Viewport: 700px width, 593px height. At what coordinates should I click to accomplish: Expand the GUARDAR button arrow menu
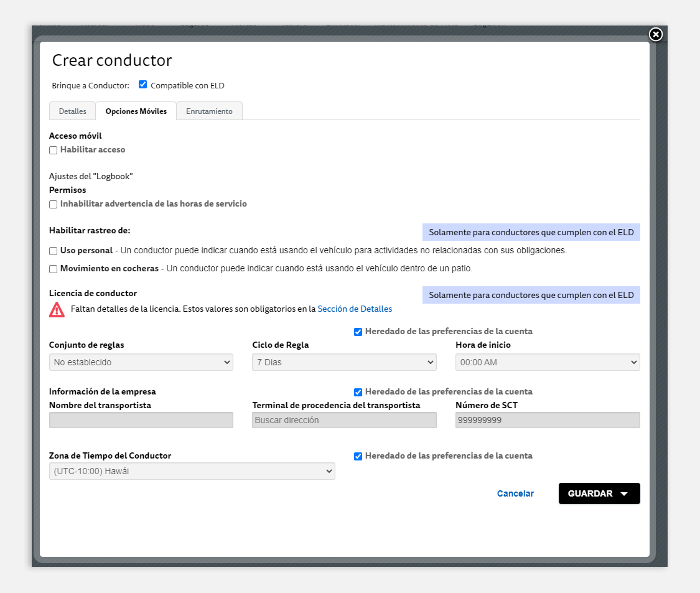pos(624,493)
